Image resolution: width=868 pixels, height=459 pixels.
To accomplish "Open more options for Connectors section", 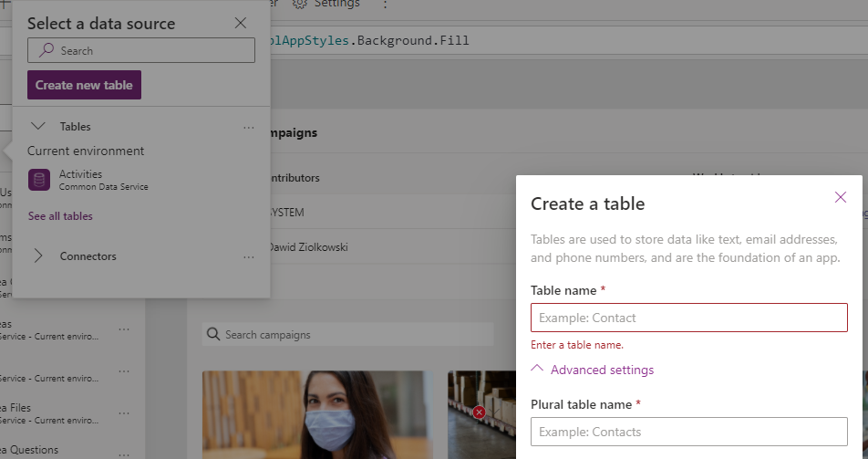I will [x=249, y=257].
